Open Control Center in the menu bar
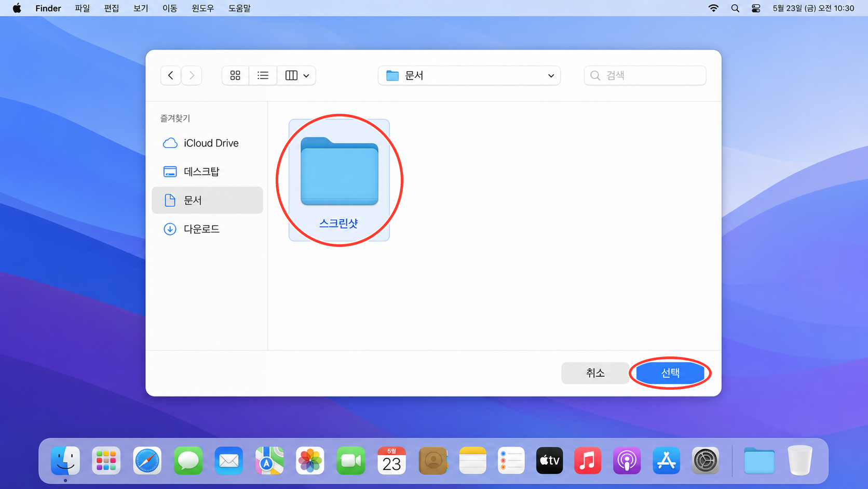 (756, 8)
